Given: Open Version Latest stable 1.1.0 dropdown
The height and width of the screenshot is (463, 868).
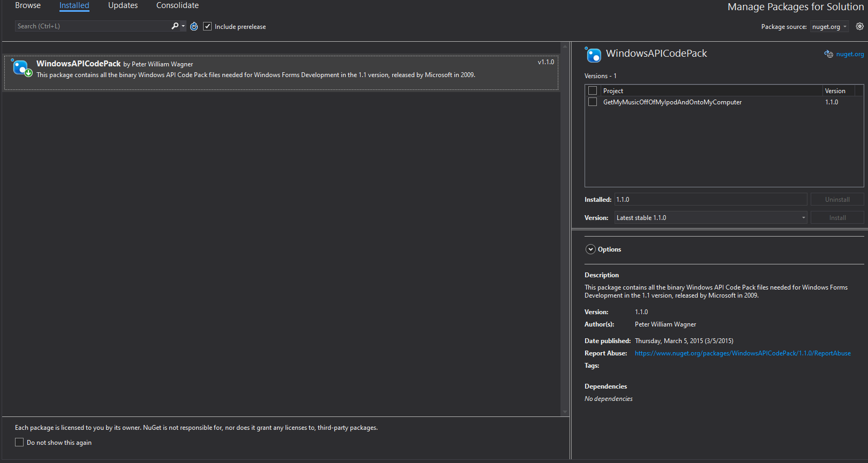Looking at the screenshot, I should point(710,217).
